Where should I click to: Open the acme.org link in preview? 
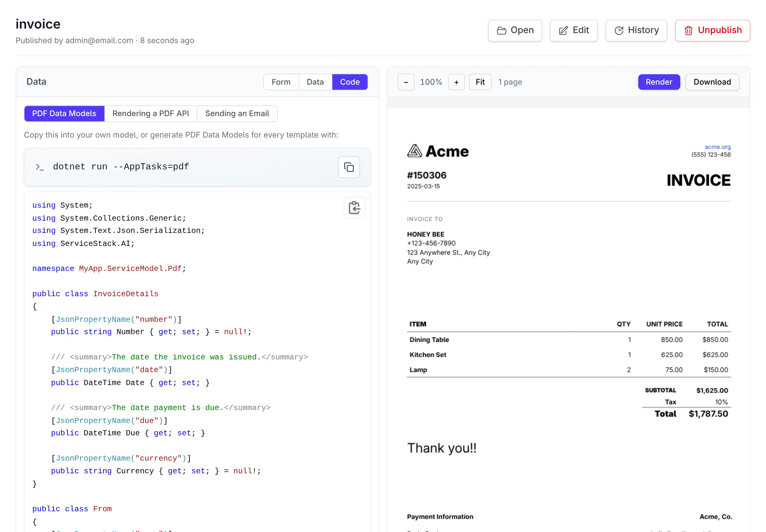click(717, 147)
